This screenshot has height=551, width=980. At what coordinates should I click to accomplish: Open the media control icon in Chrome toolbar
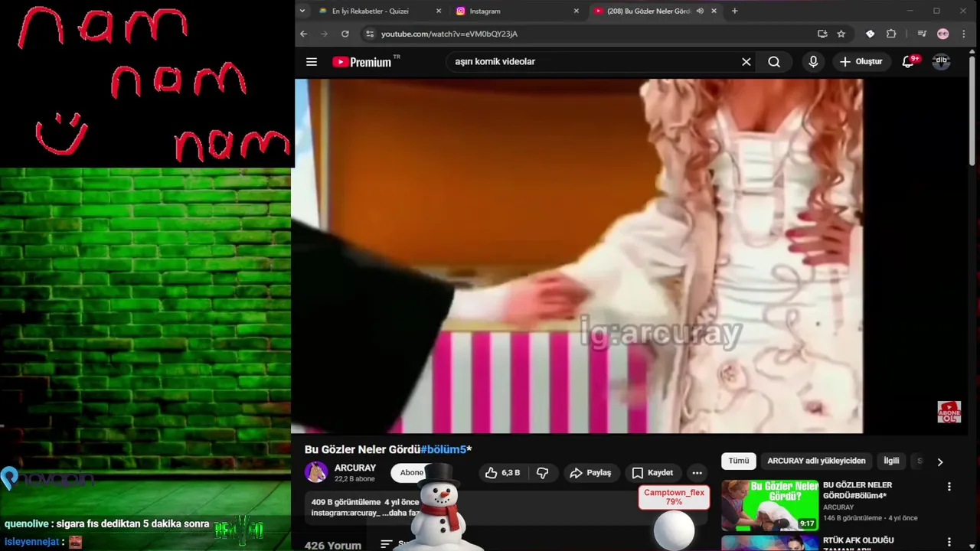click(x=922, y=34)
